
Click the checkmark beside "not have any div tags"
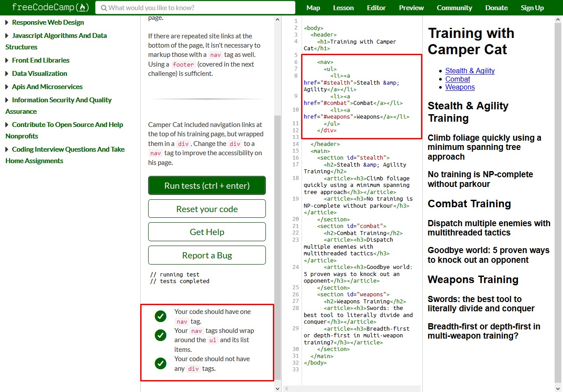click(x=160, y=363)
